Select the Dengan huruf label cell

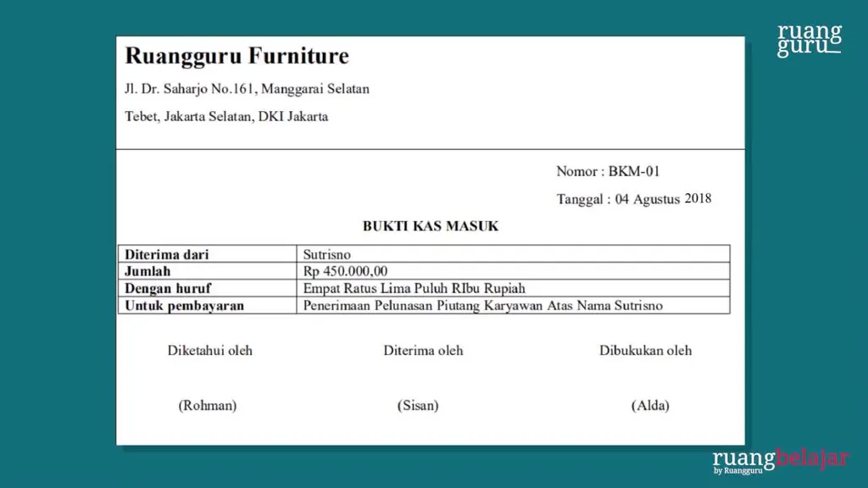click(x=168, y=288)
